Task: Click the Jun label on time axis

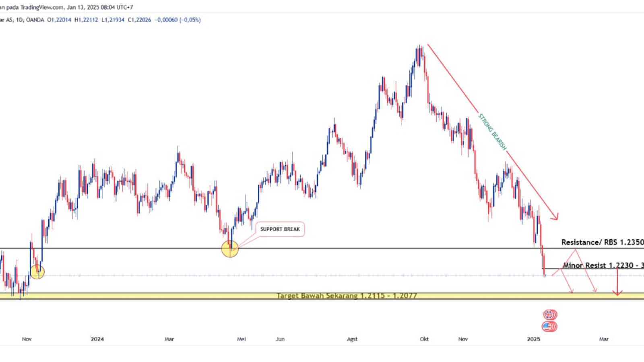Action: tap(280, 339)
